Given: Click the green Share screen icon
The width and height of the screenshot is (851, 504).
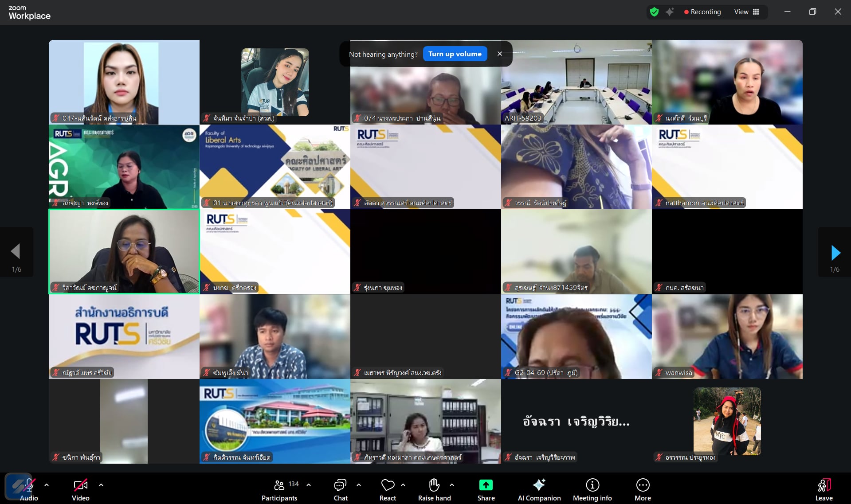Looking at the screenshot, I should 486,485.
